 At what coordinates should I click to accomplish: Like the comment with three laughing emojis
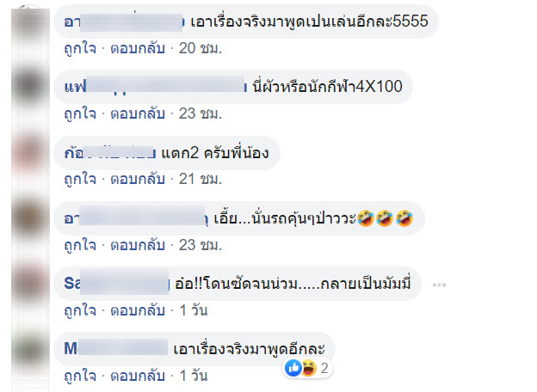pos(80,245)
